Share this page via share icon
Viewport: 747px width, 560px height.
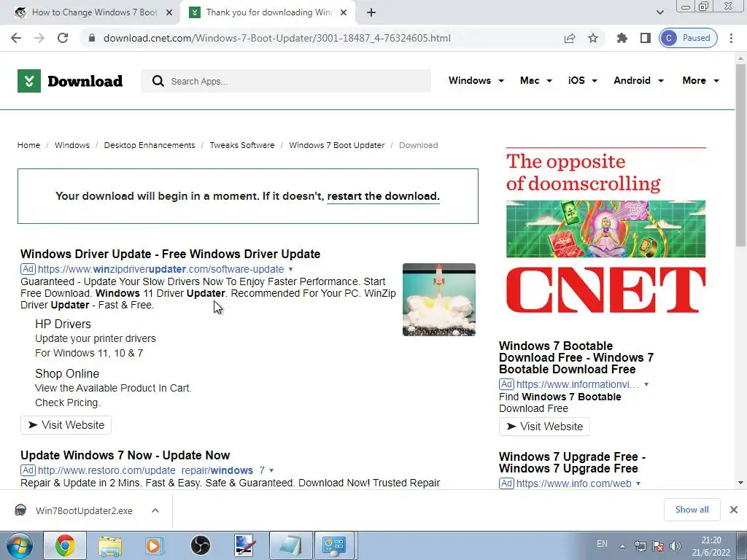click(x=570, y=38)
